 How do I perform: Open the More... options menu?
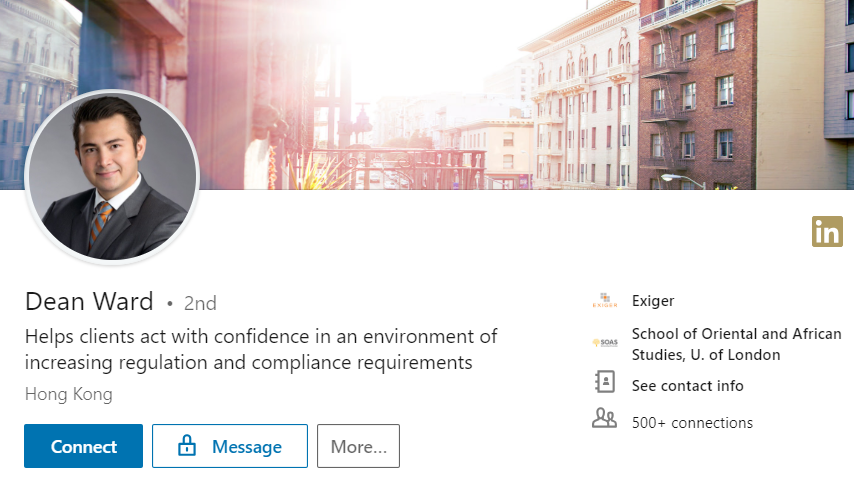(358, 446)
